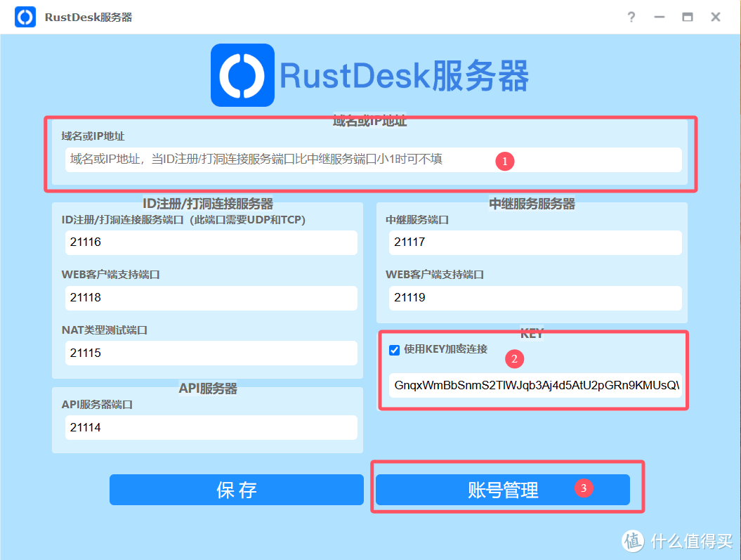Click inside the KEY value text field
This screenshot has height=560, width=741.
tap(535, 385)
